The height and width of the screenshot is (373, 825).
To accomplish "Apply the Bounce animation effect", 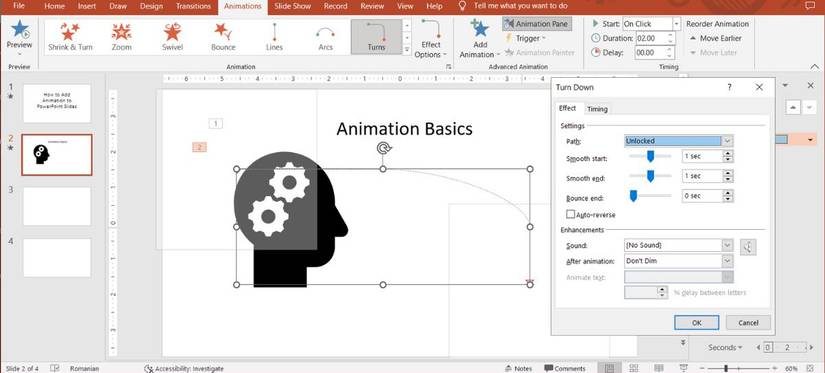I will pyautogui.click(x=223, y=37).
